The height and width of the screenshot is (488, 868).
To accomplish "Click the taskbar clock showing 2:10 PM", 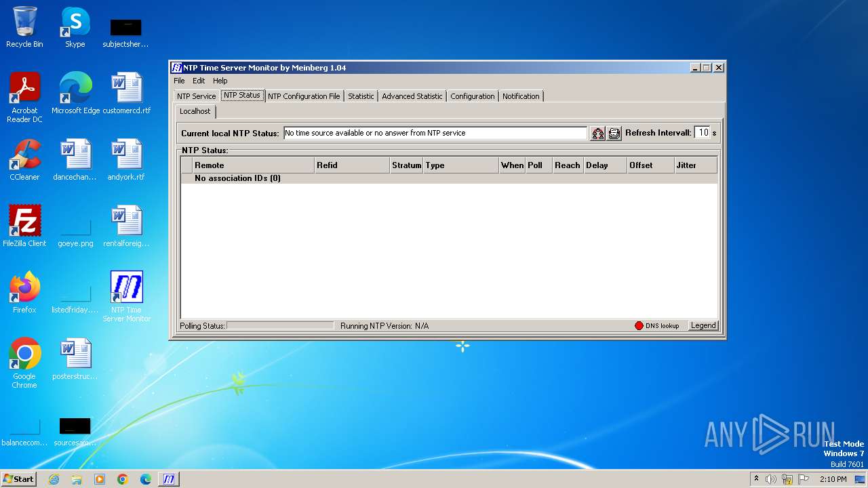I will coord(833,479).
